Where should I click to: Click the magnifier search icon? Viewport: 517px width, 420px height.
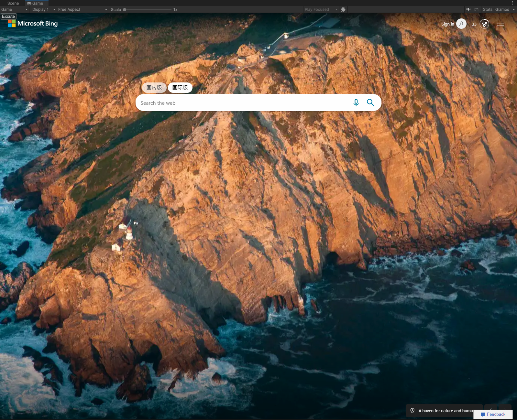tap(370, 103)
